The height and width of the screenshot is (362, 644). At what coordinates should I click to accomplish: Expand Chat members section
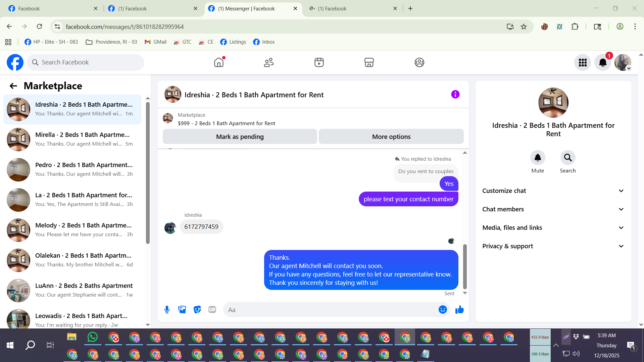pyautogui.click(x=553, y=209)
